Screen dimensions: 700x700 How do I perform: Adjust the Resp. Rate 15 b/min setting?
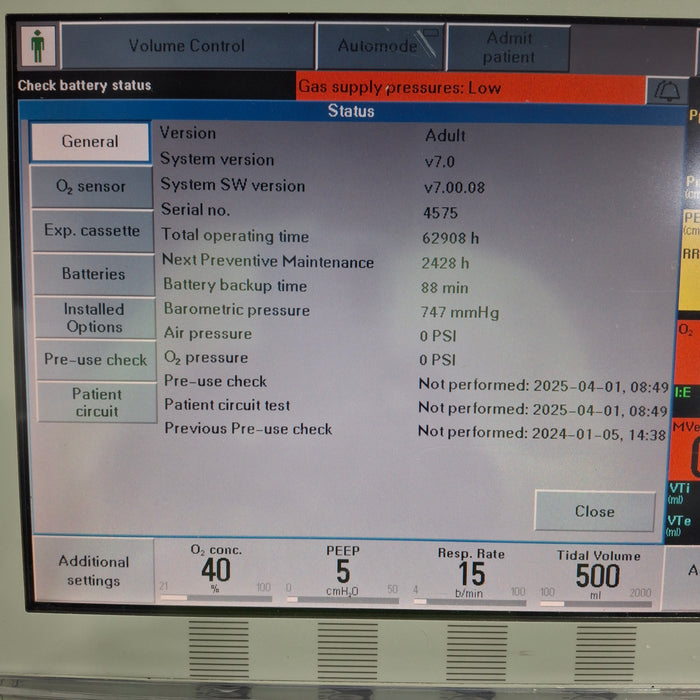pos(471,575)
